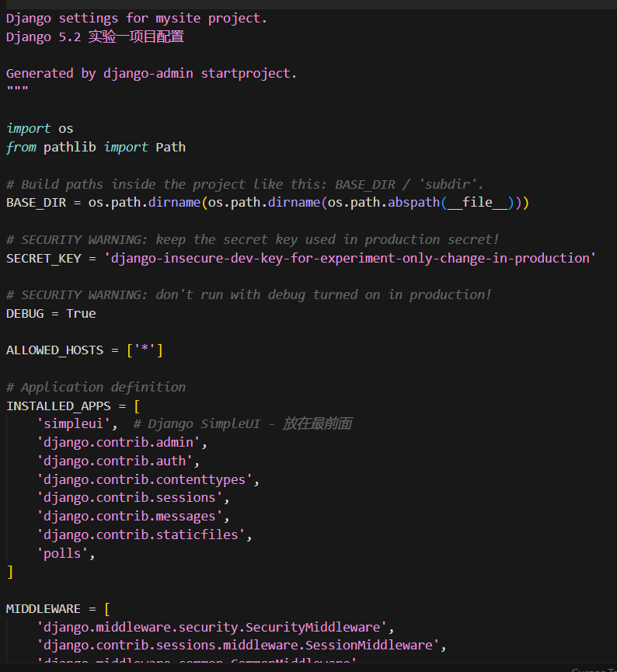Click the SessionMiddleware entry

pyautogui.click(x=239, y=646)
